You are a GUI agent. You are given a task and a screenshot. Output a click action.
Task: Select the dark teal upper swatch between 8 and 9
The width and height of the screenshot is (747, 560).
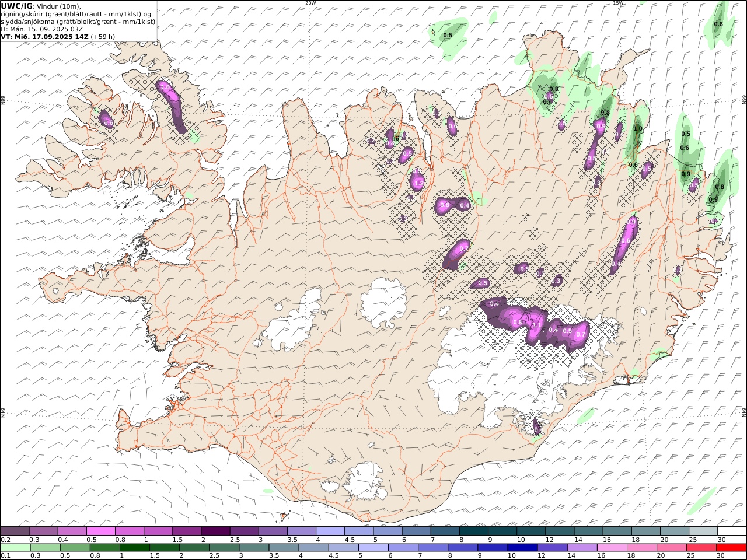point(473,531)
